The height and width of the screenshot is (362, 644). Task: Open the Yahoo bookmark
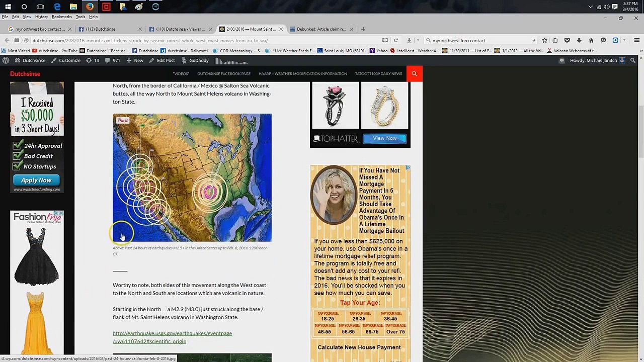[x=379, y=51]
